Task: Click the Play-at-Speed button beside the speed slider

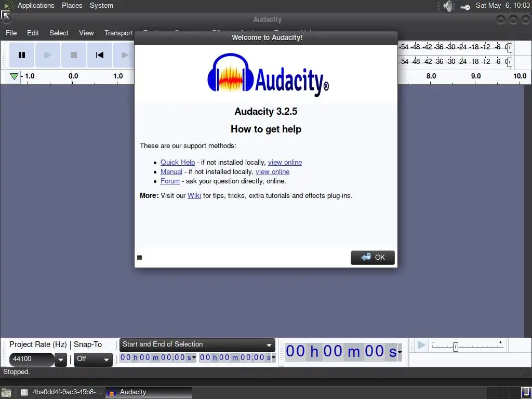Action: [x=422, y=345]
